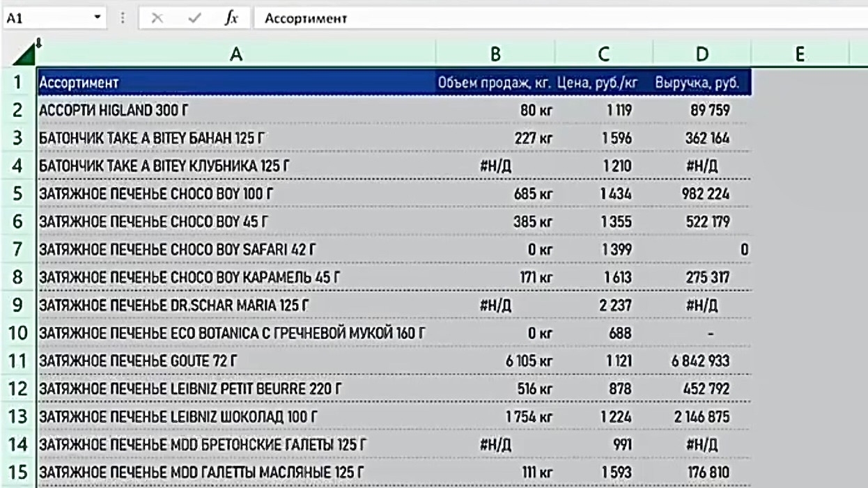This screenshot has height=488, width=868.
Task: Click the sales volume cell 685 кг
Action: click(x=495, y=194)
